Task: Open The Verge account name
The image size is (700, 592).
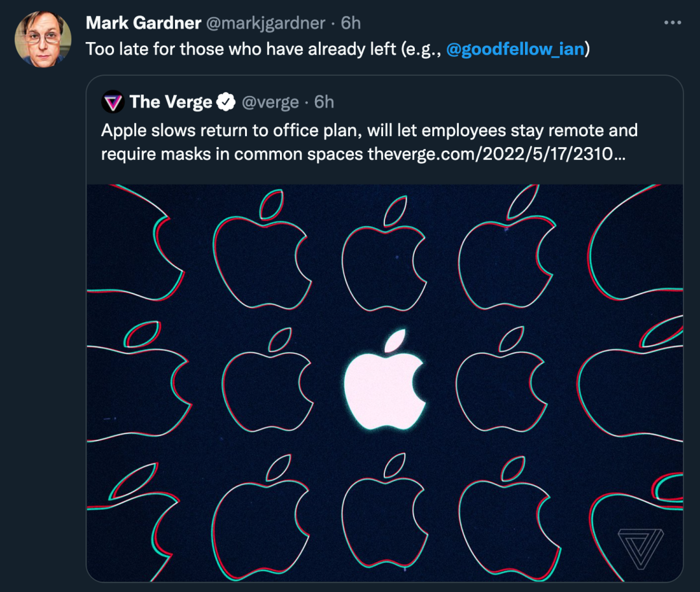Action: pyautogui.click(x=170, y=102)
